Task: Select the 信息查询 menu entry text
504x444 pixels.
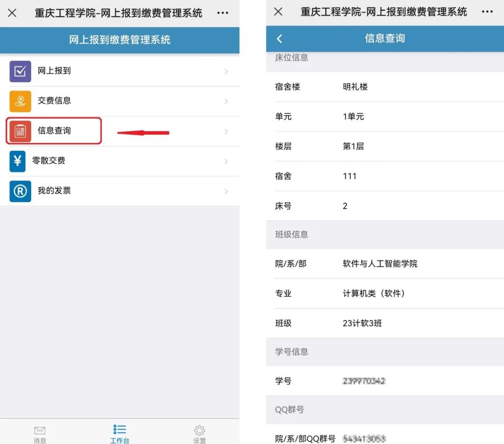Action: pyautogui.click(x=54, y=131)
